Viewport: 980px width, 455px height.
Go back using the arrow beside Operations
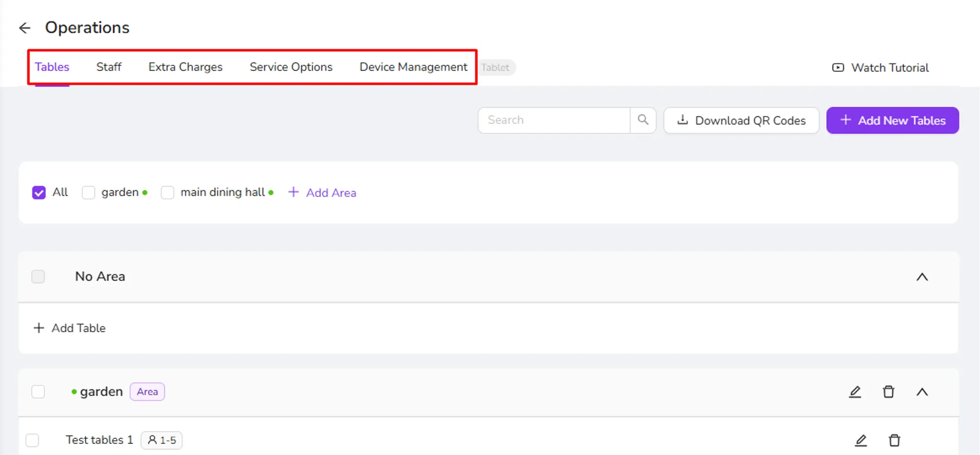click(24, 28)
